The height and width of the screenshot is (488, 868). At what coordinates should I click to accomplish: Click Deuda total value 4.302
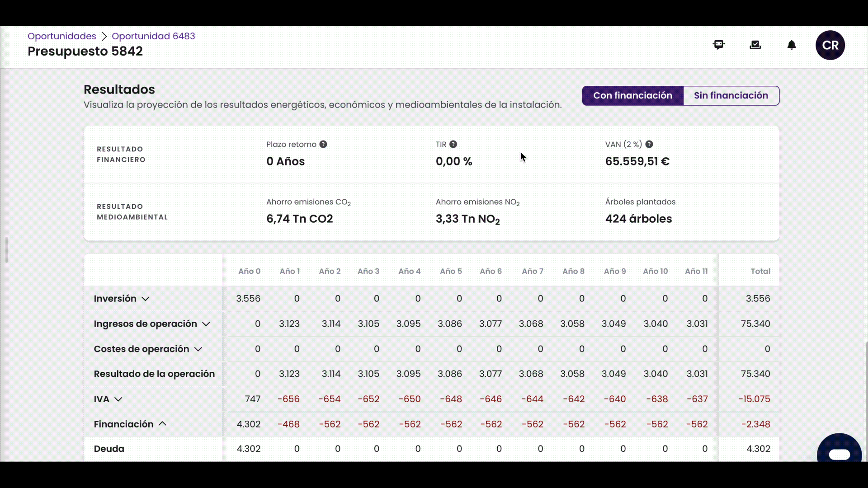point(758,449)
